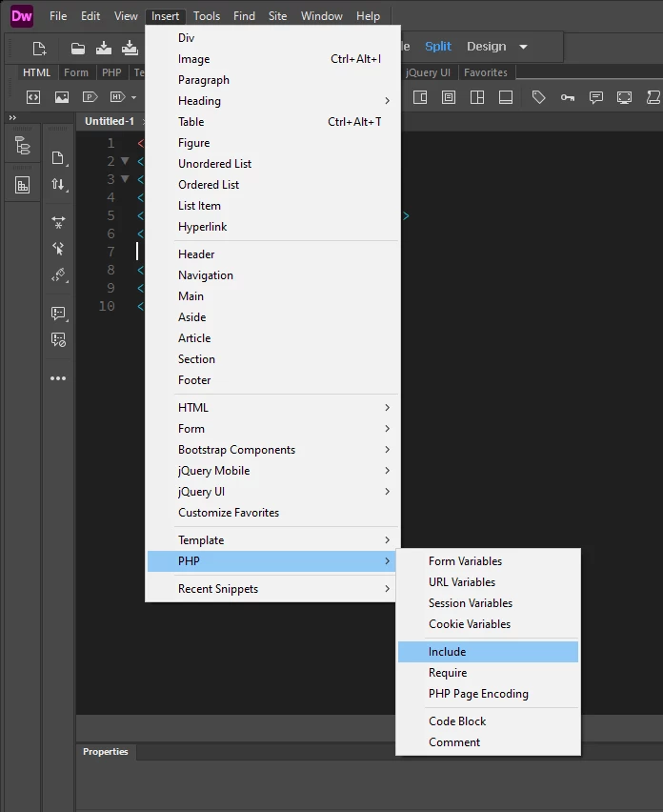Click the Save All icon with stacked trays
The height and width of the screenshot is (812, 663).
pyautogui.click(x=130, y=49)
